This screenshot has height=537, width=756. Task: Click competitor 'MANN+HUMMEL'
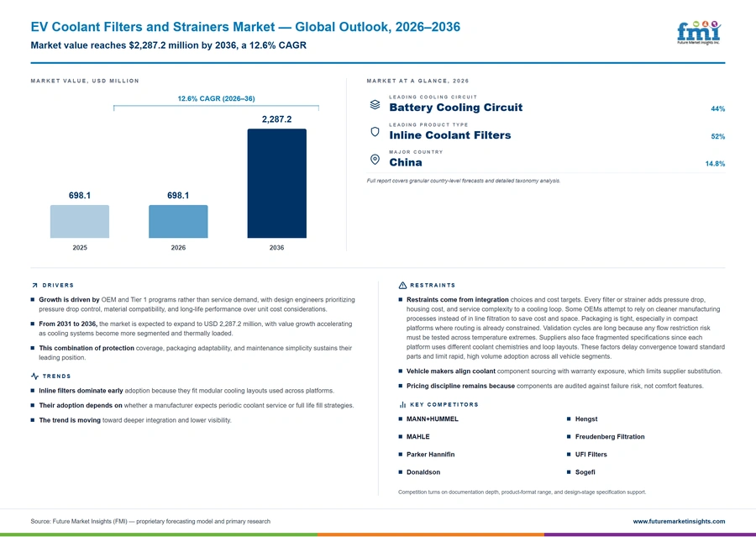coord(433,419)
